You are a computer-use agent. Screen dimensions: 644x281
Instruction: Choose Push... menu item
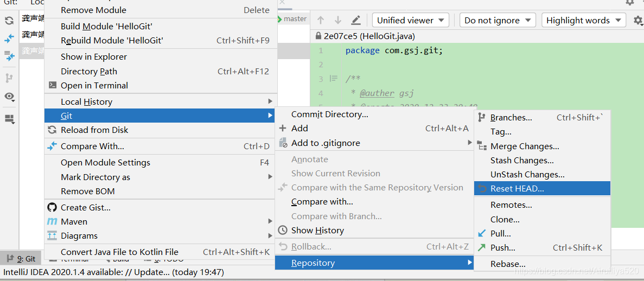point(542,248)
